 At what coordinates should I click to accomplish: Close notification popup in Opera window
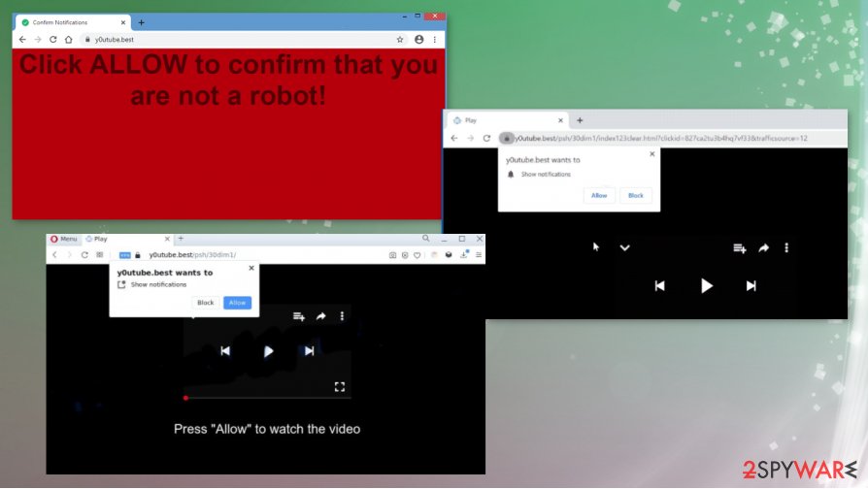tap(251, 268)
